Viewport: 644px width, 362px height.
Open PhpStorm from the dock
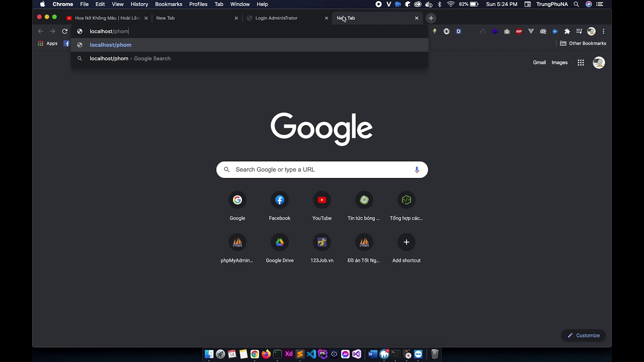click(x=323, y=354)
